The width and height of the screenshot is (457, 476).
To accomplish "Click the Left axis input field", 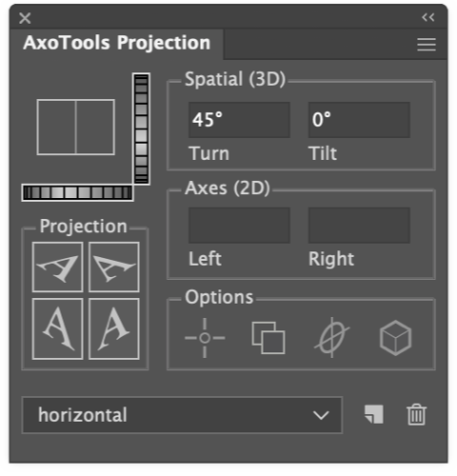I will 239,226.
